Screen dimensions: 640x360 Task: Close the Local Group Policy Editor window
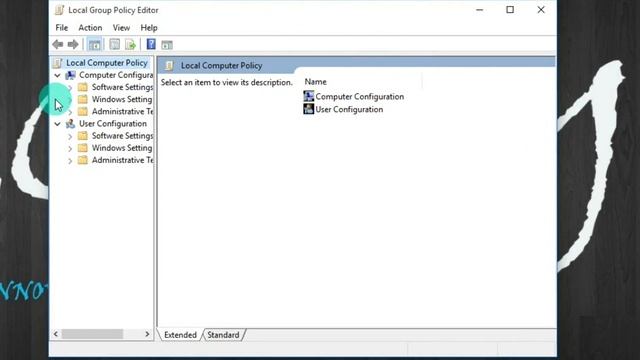point(541,10)
